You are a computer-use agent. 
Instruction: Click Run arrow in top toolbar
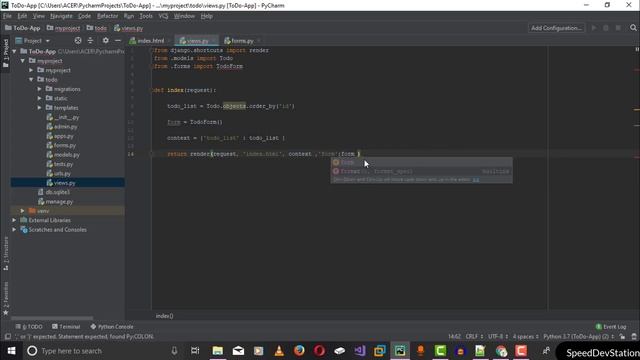pos(594,28)
